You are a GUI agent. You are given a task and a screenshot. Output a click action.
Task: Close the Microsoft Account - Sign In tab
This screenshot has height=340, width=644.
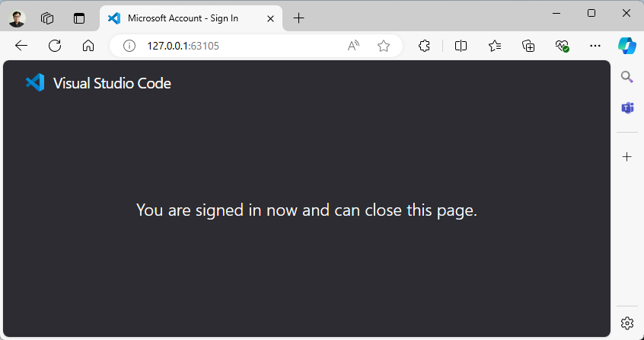pos(271,18)
